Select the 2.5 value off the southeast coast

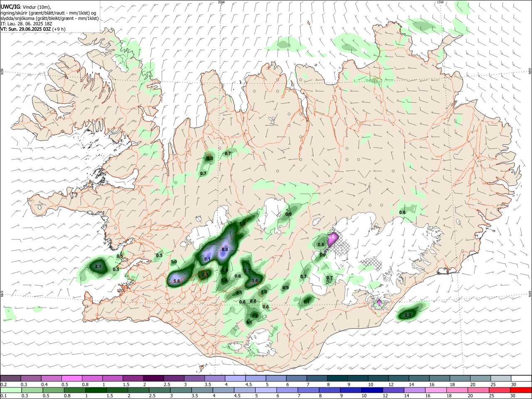click(408, 315)
